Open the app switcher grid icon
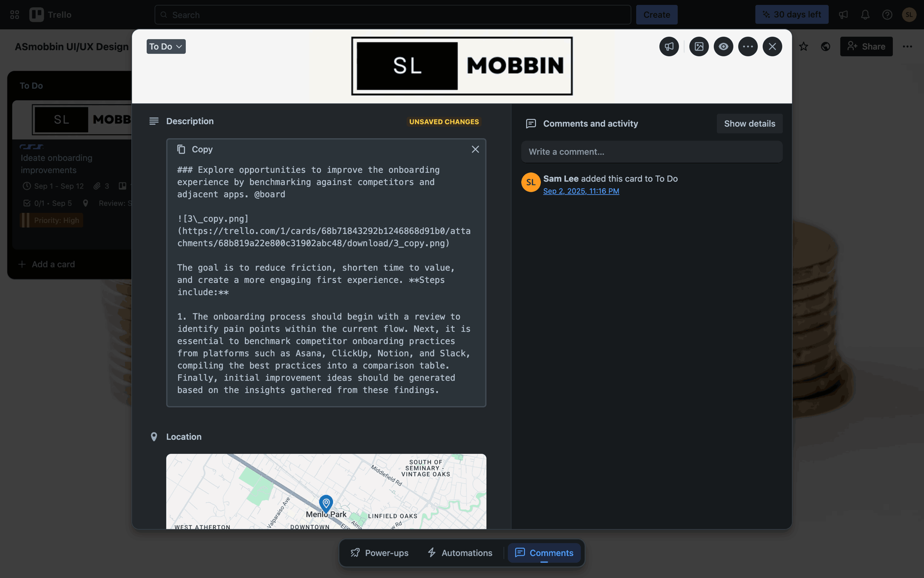This screenshot has height=578, width=924. pos(14,15)
